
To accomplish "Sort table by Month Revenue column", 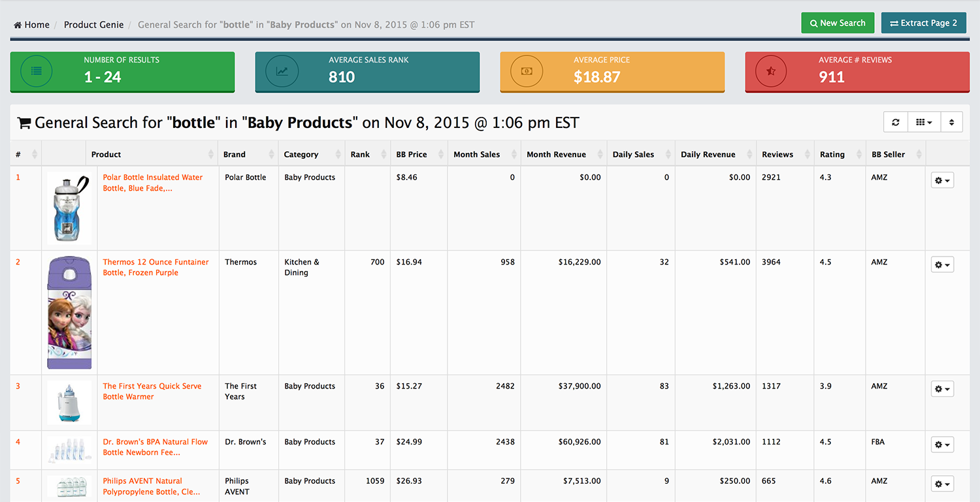I will point(564,155).
